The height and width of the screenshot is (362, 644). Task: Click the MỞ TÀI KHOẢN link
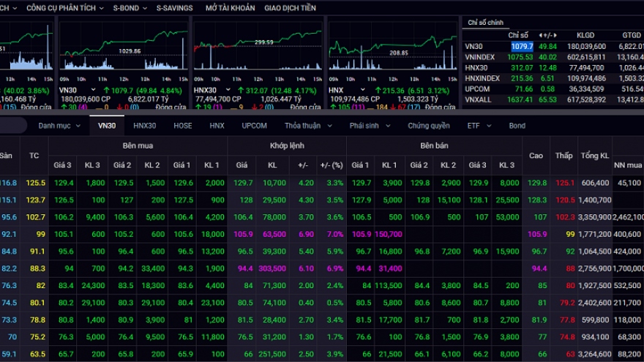[x=230, y=8]
